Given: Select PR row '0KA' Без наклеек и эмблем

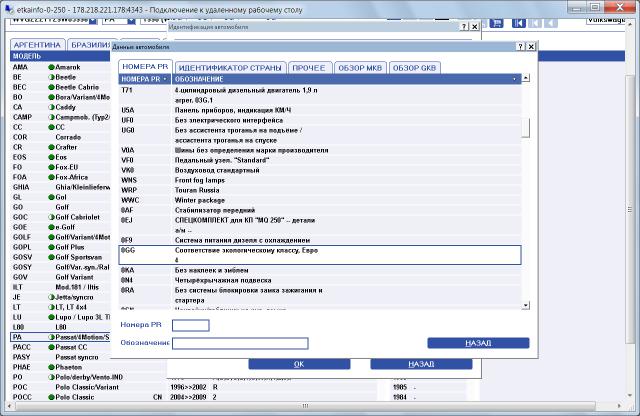Looking at the screenshot, I should (x=320, y=270).
